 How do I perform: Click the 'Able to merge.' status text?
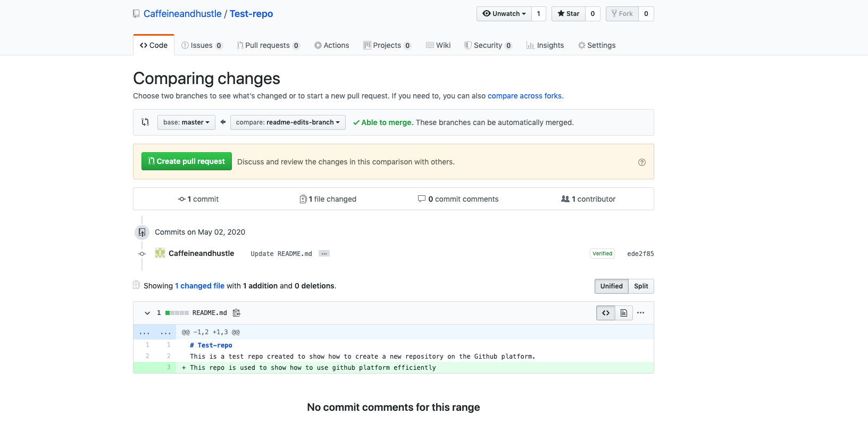(x=387, y=122)
